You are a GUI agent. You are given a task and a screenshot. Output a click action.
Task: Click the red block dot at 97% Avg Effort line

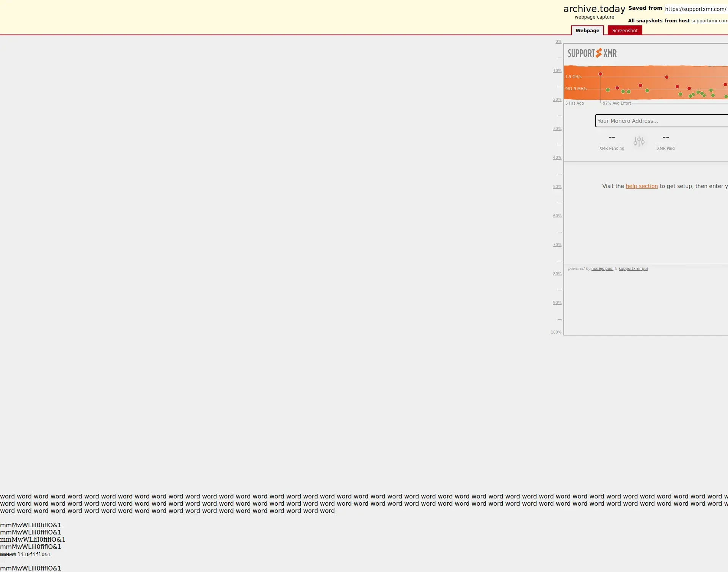pyautogui.click(x=600, y=74)
